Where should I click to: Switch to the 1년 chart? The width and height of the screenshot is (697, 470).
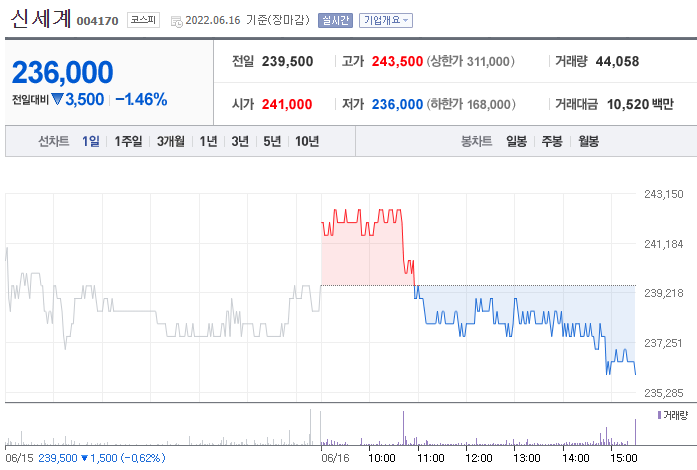[x=208, y=141]
